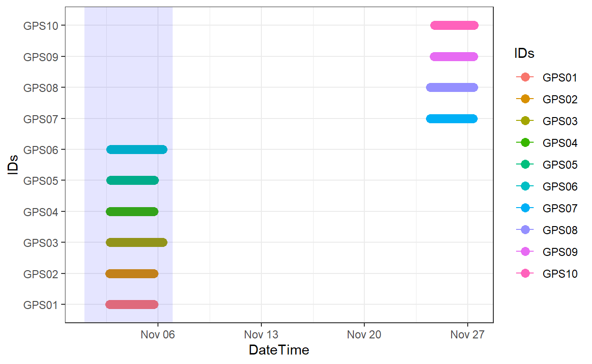This screenshot has height=364, width=592.
Task: Click the GPS04 y-axis label
Action: point(41,212)
